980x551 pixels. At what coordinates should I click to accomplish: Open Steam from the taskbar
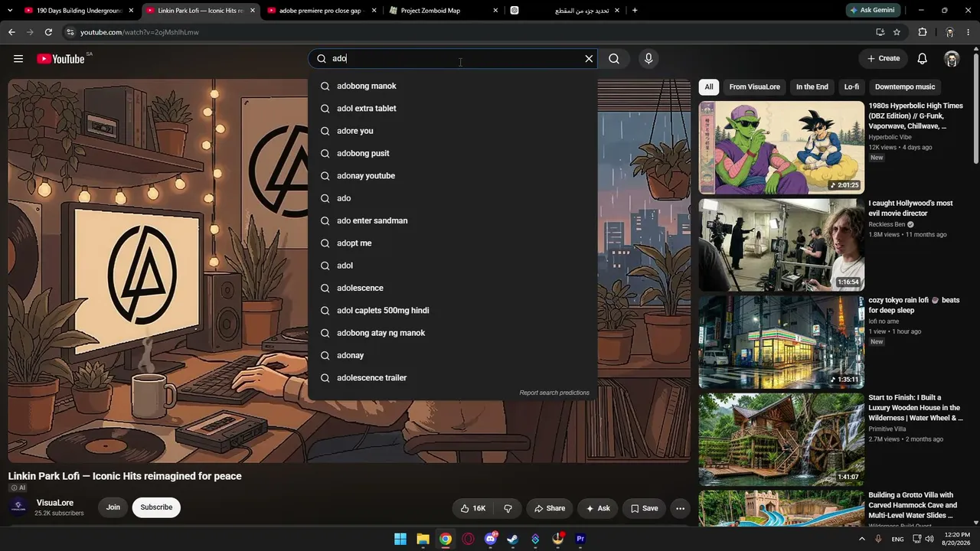pyautogui.click(x=513, y=539)
